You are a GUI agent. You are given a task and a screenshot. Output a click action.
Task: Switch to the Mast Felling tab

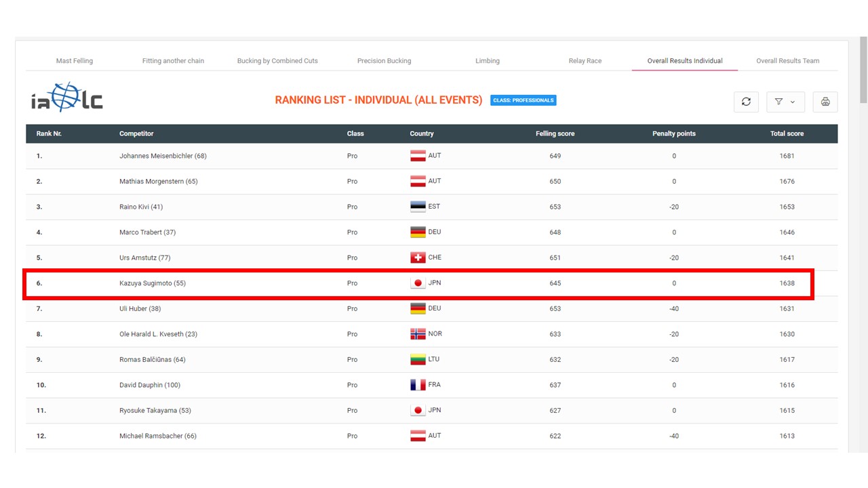click(x=75, y=61)
